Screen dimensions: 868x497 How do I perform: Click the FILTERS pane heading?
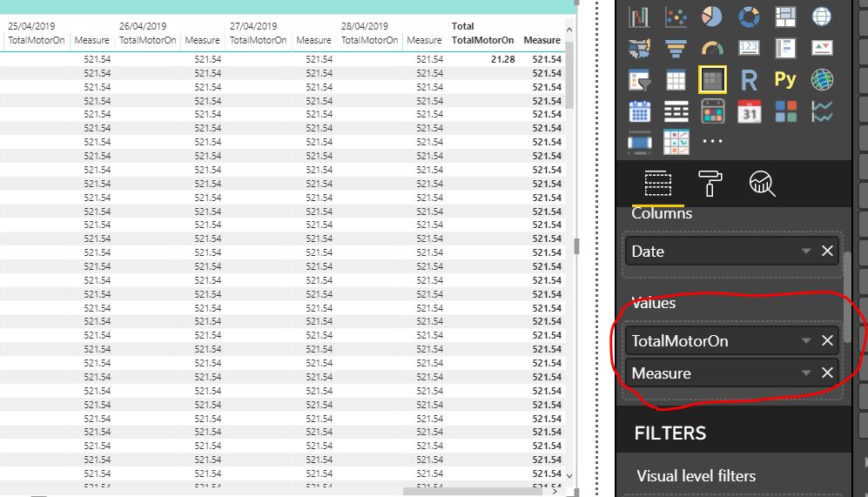coord(670,433)
